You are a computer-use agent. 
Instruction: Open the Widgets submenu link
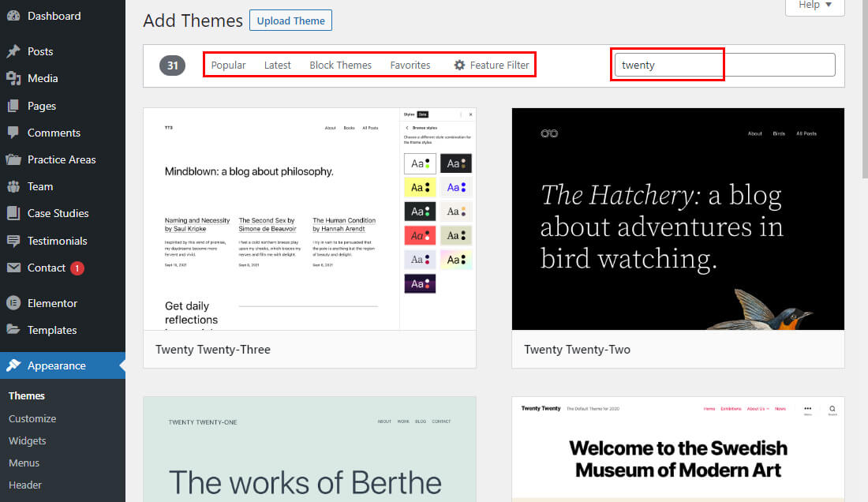(x=27, y=440)
